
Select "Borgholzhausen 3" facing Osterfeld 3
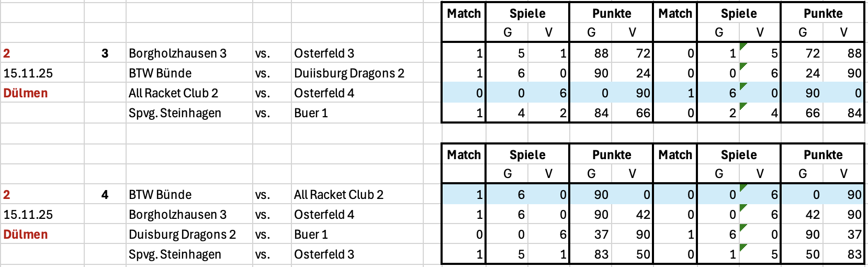pyautogui.click(x=177, y=53)
